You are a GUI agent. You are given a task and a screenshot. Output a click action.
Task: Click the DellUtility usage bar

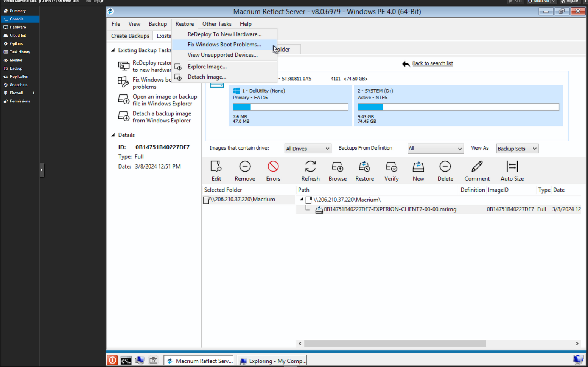click(290, 107)
